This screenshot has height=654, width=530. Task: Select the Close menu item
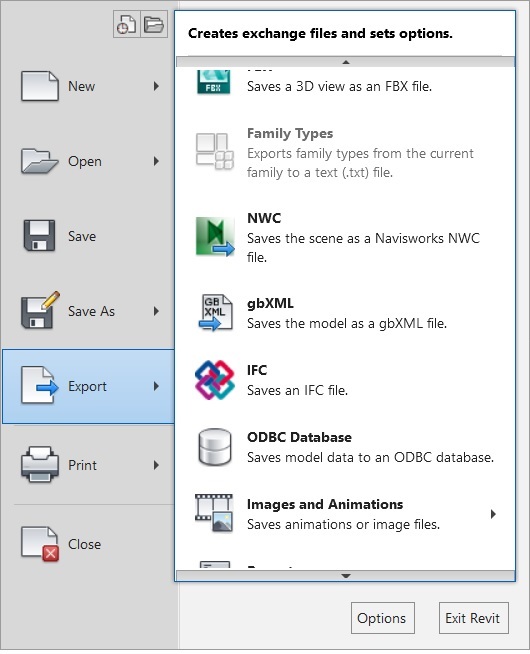click(88, 544)
